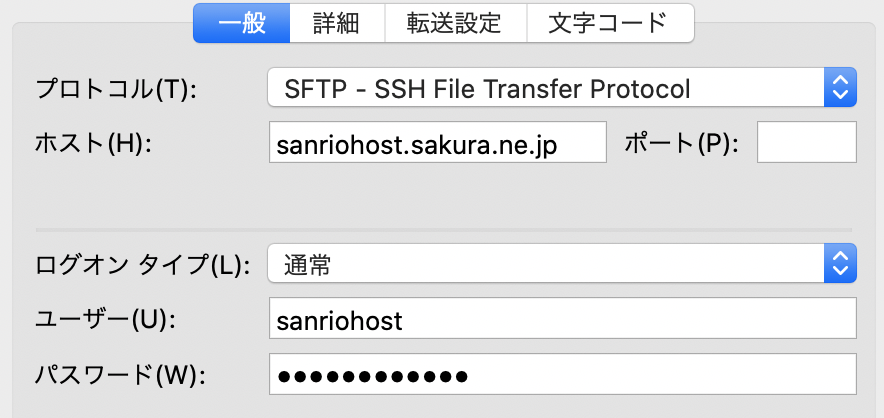Screen dimensions: 884x418
Task: Select the 転送設定 tab
Action: (453, 23)
